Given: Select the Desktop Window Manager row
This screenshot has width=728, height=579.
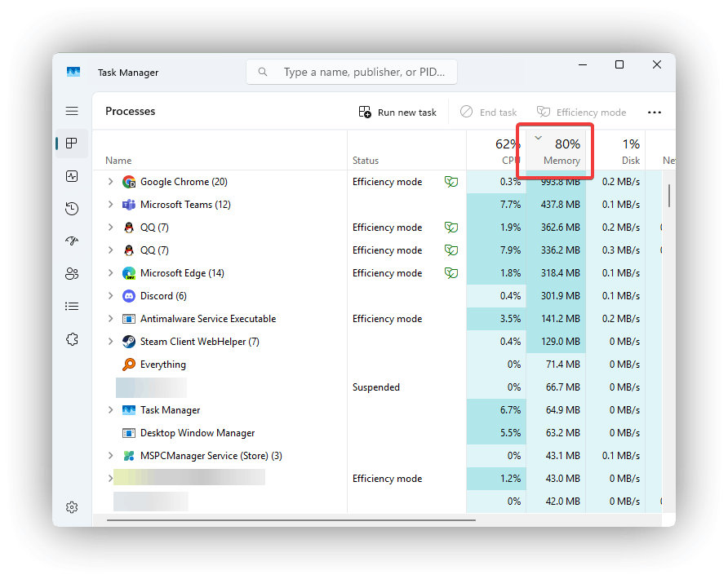Looking at the screenshot, I should [x=377, y=433].
